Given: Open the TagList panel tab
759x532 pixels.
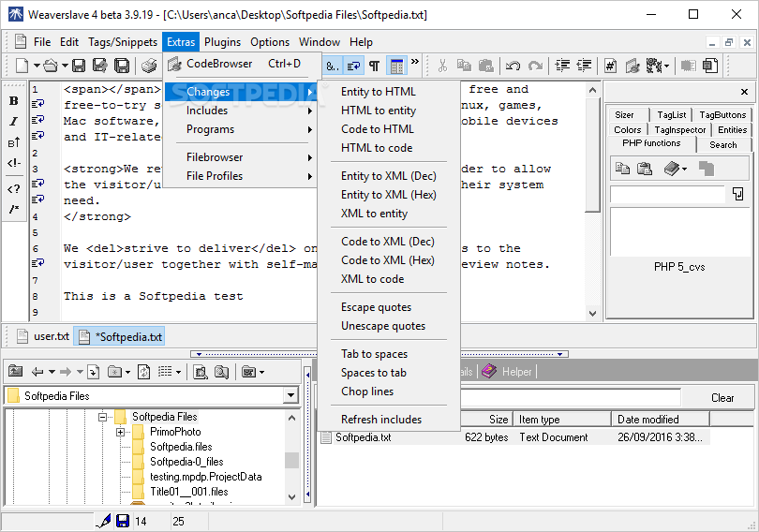Looking at the screenshot, I should [x=671, y=114].
